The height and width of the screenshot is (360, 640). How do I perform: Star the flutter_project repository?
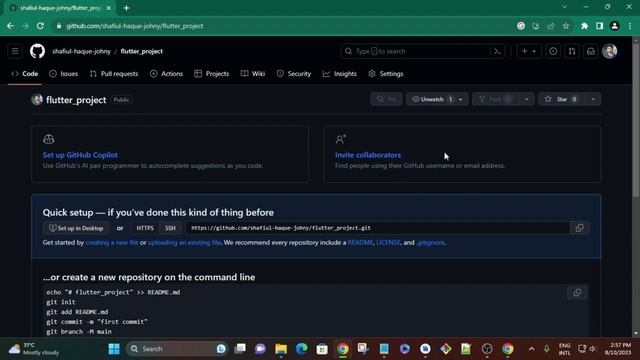coord(562,99)
